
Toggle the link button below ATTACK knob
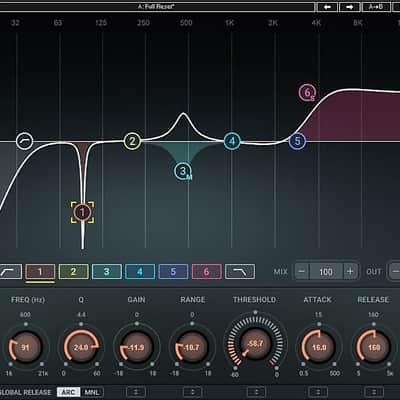[x=318, y=392]
